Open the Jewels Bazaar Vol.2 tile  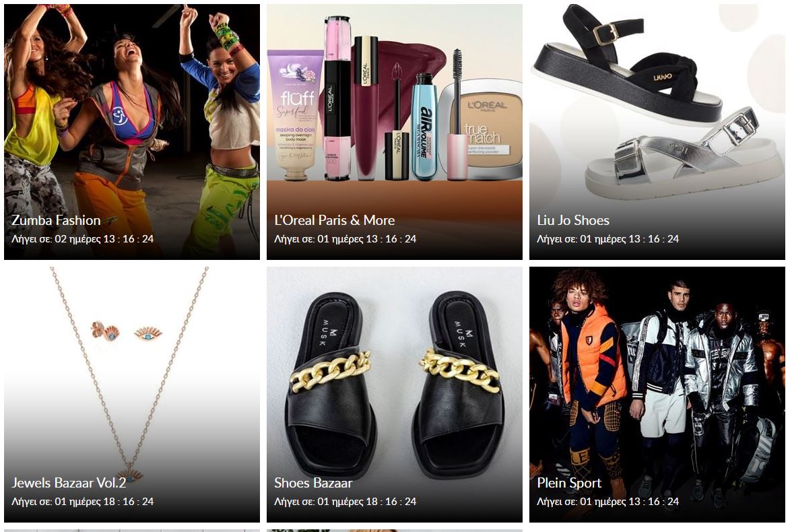pyautogui.click(x=132, y=395)
